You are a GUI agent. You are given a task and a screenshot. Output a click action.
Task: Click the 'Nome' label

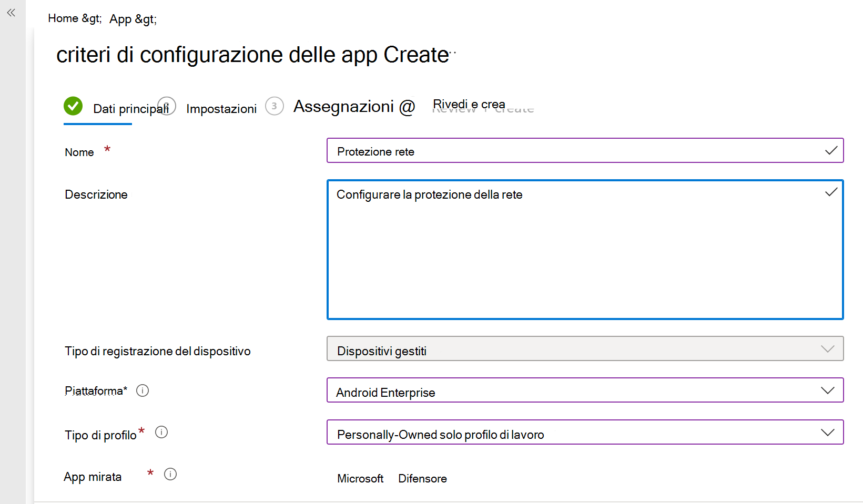tap(79, 152)
